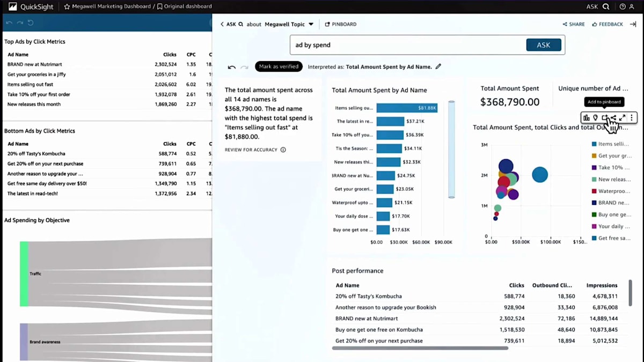Click the bookmark icon beside Original dashboard
The width and height of the screenshot is (644, 362).
click(x=159, y=7)
